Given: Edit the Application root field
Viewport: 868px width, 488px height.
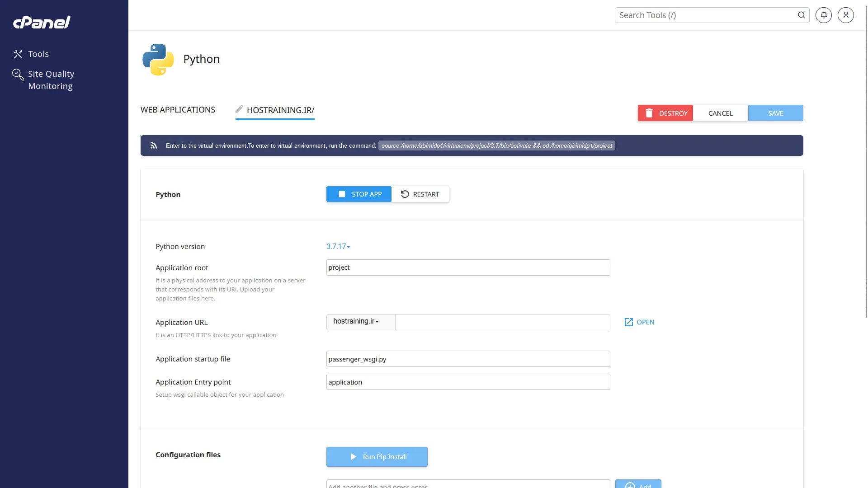Looking at the screenshot, I should click(x=468, y=267).
